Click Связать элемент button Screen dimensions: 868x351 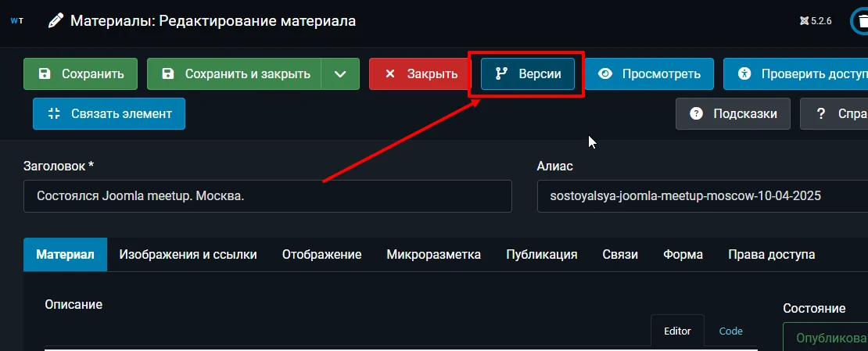109,113
